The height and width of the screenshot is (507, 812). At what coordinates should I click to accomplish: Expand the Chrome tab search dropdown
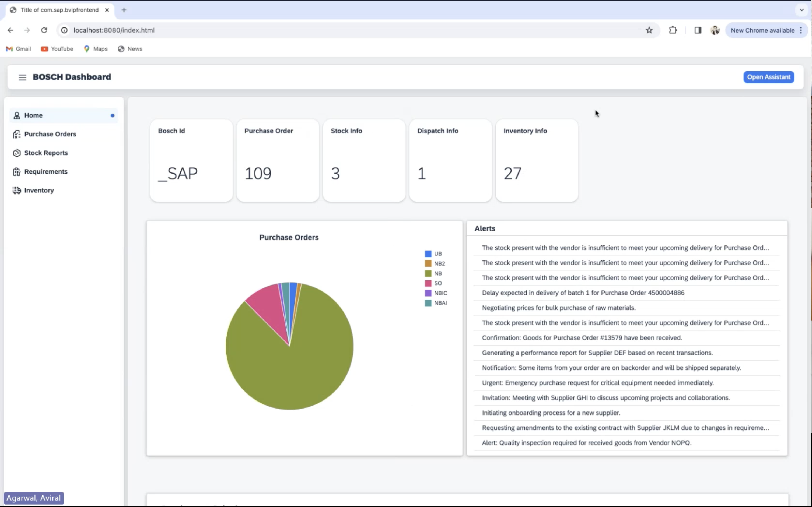pyautogui.click(x=801, y=10)
